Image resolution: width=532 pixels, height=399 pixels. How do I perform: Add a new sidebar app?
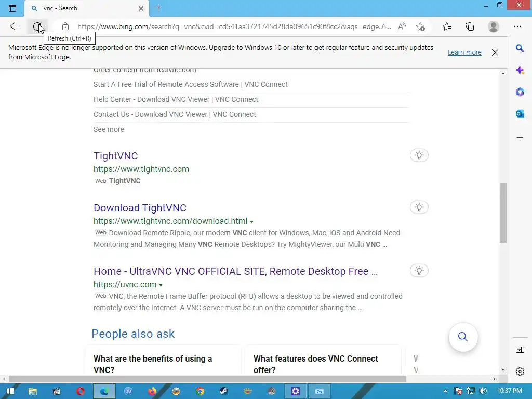click(x=520, y=137)
